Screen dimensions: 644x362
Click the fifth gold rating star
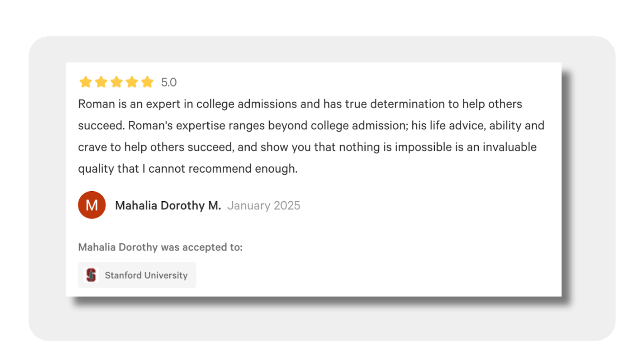coord(147,82)
